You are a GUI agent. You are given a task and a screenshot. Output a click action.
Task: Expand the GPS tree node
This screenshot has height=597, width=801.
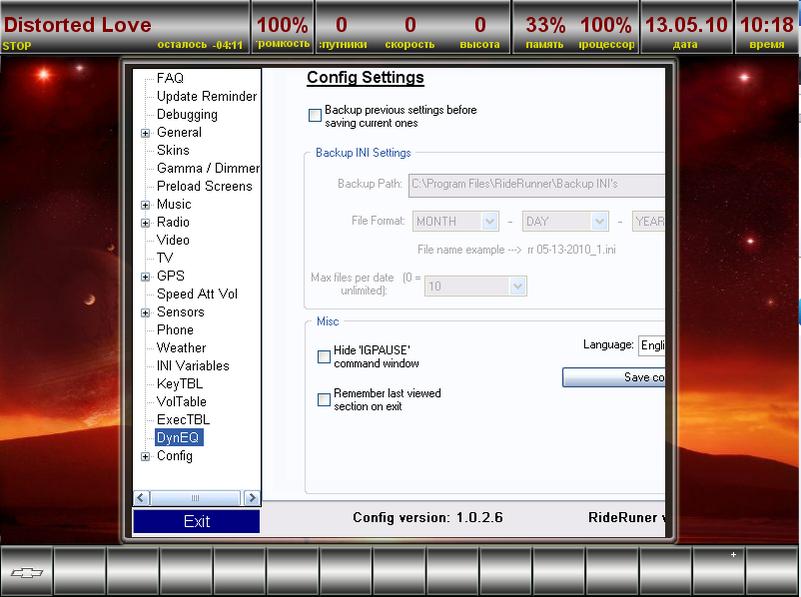click(146, 277)
